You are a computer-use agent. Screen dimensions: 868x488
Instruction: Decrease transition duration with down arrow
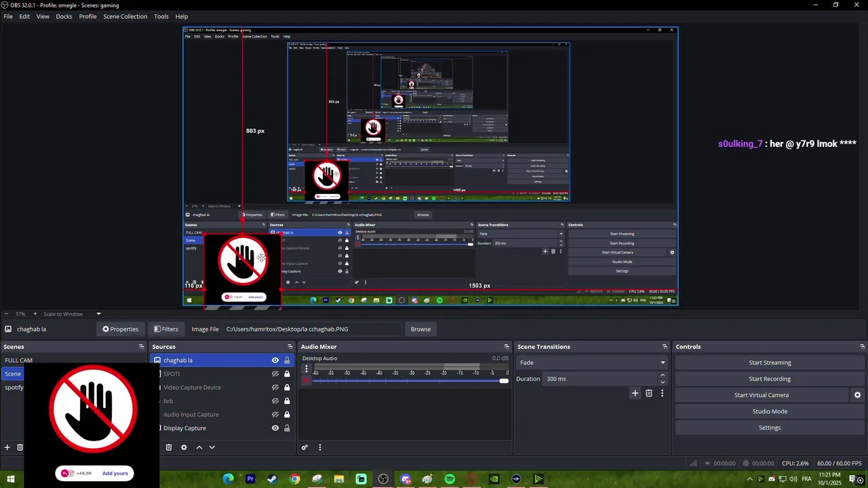click(663, 382)
